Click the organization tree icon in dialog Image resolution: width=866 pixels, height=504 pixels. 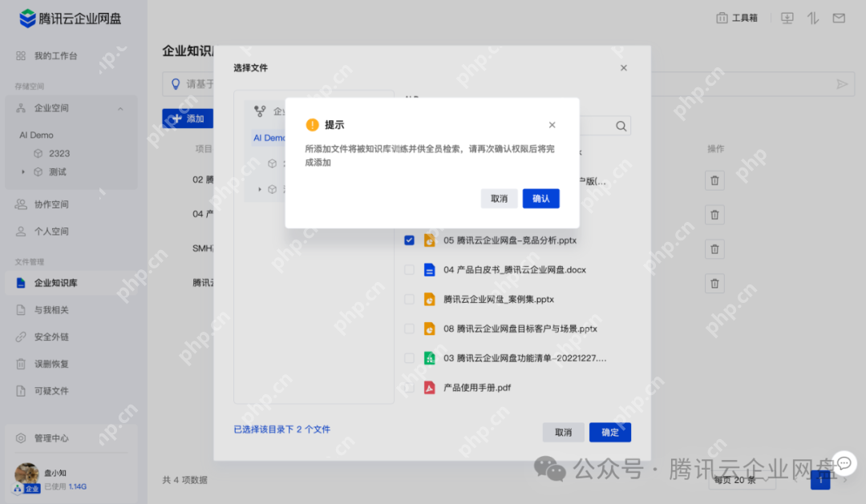tap(260, 111)
